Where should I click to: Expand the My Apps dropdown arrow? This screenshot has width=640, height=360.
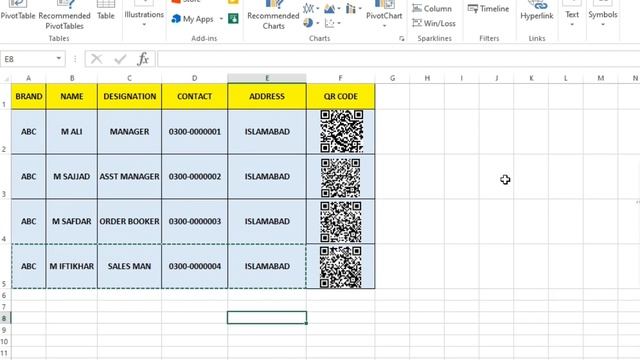point(221,19)
